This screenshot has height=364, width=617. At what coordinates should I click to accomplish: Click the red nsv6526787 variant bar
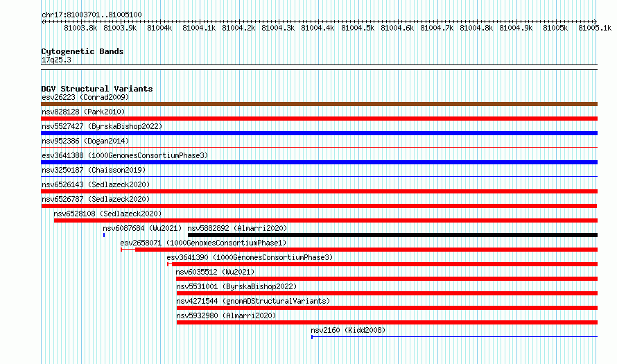click(x=319, y=206)
